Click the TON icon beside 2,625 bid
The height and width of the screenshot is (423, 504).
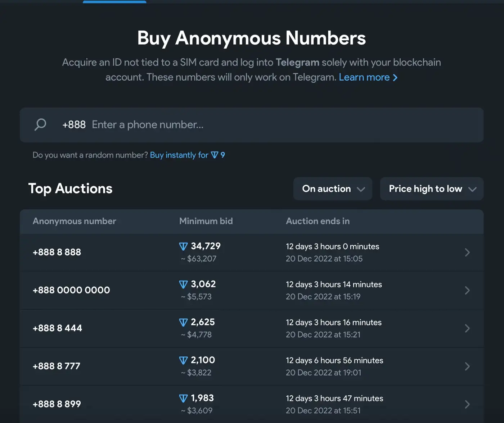183,323
